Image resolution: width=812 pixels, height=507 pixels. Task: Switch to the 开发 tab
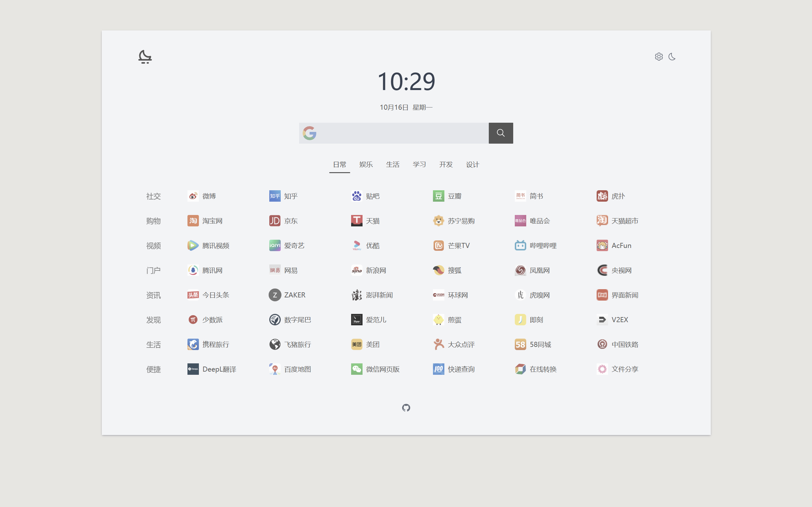(x=446, y=165)
